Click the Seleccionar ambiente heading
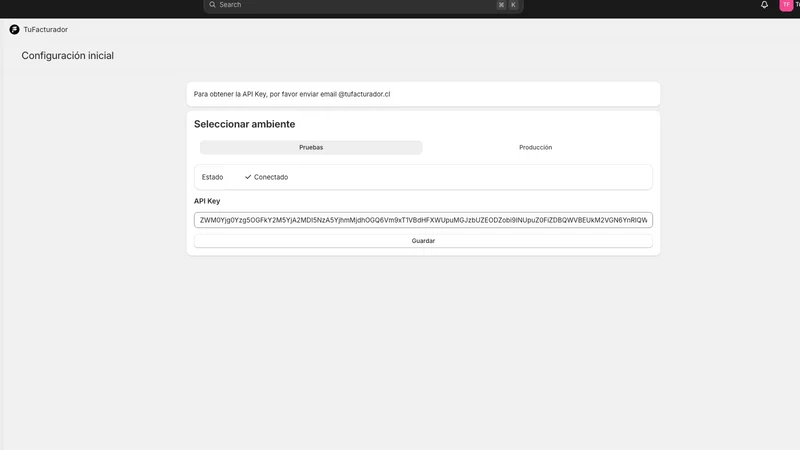Viewport: 800px width, 450px height. (x=244, y=124)
